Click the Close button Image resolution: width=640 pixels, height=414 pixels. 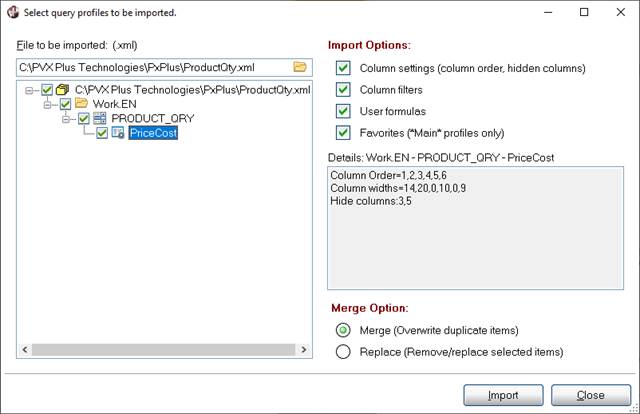click(x=590, y=395)
